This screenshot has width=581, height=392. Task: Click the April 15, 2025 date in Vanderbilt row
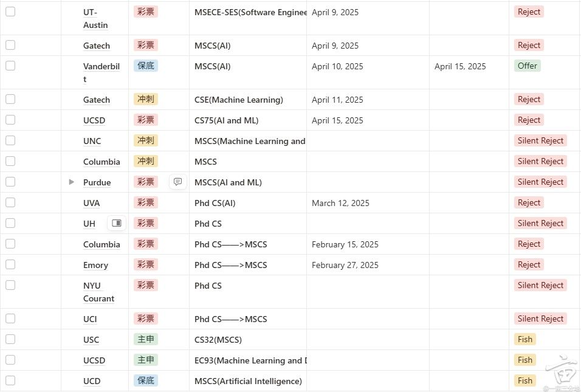pyautogui.click(x=460, y=66)
